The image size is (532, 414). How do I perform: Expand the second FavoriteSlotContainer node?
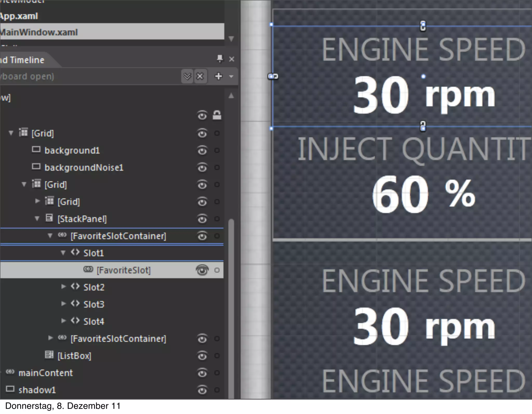coord(50,338)
